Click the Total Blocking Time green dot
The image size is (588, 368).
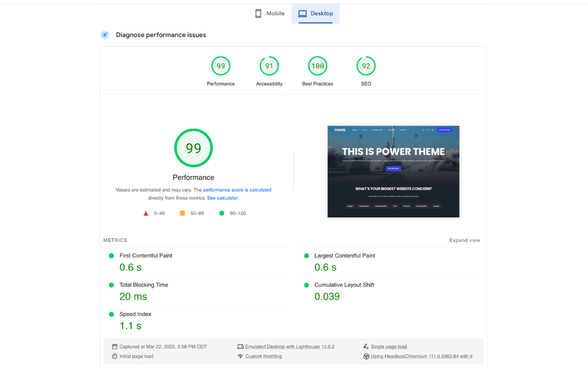111,285
